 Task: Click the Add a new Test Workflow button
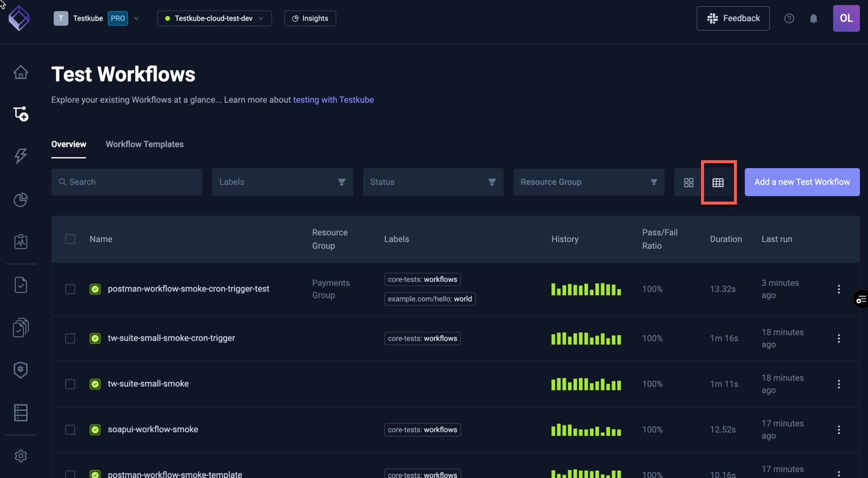click(x=802, y=181)
